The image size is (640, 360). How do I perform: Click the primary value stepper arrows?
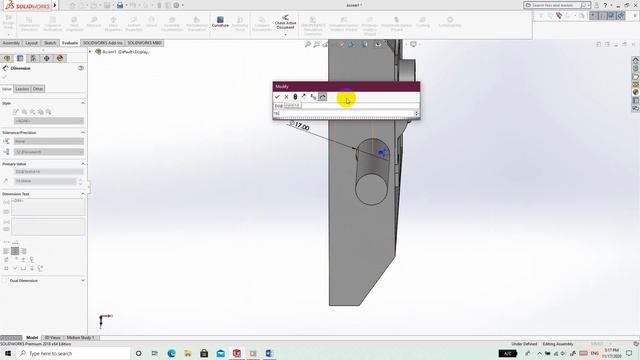click(80, 181)
